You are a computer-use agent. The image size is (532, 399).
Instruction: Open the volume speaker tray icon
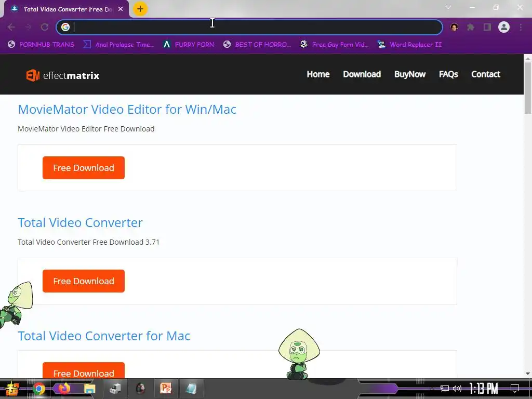coord(457,389)
